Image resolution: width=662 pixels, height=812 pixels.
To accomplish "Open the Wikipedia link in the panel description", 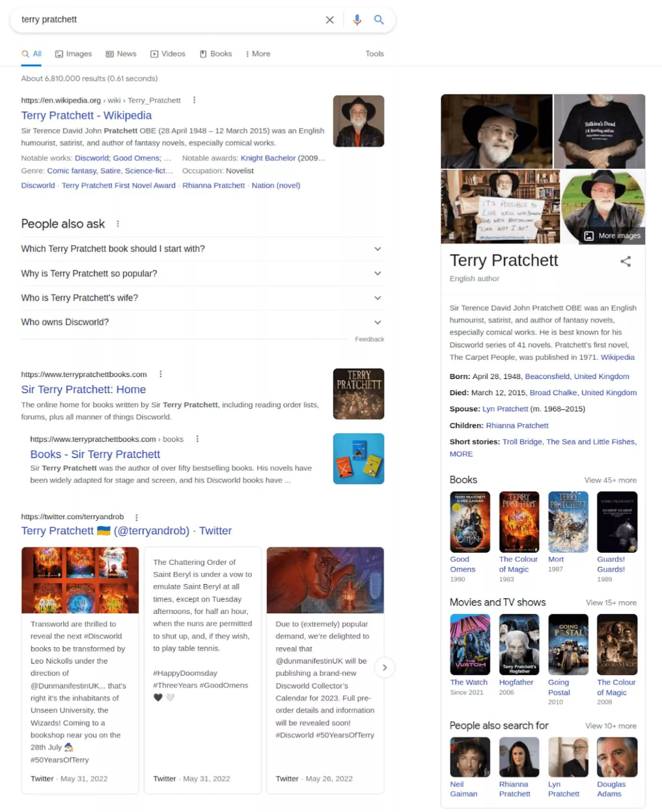I will [x=617, y=357].
